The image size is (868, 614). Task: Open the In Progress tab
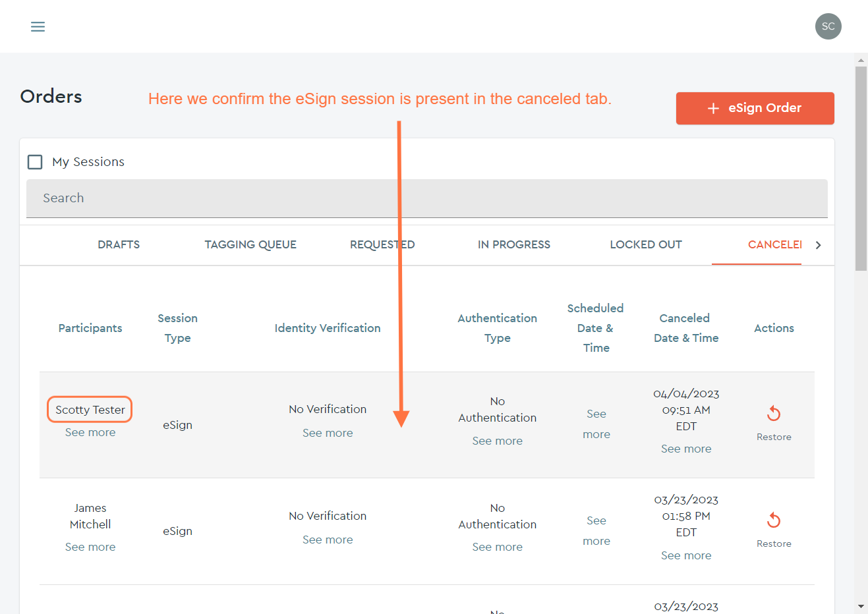tap(514, 244)
